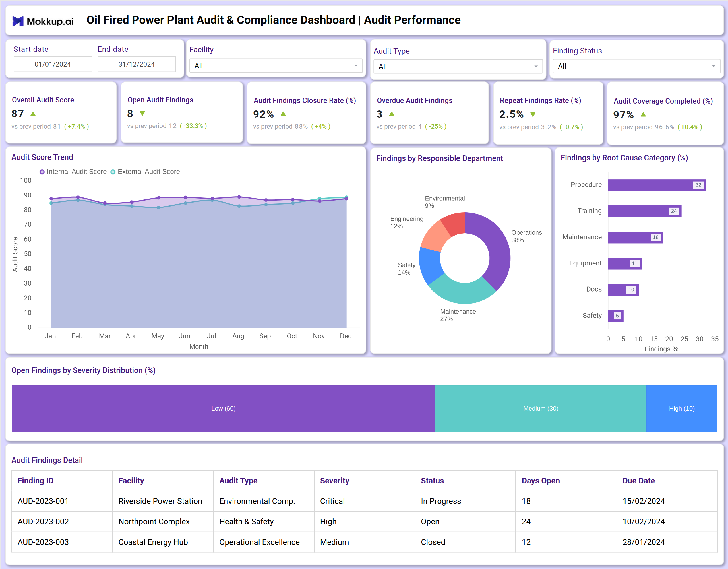
Task: Click the Safety root cause bar
Action: coord(616,316)
